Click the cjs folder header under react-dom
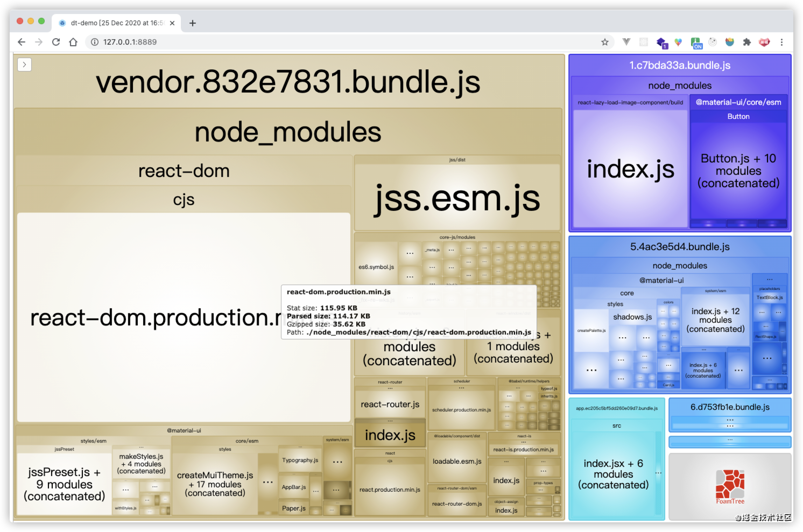The width and height of the screenshot is (803, 532). (x=184, y=200)
